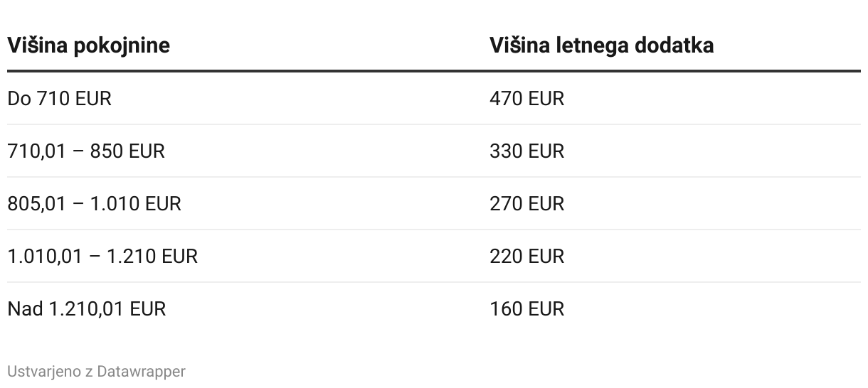The image size is (868, 388).
Task: Click the Datawrapper attribution word
Action: (141, 372)
